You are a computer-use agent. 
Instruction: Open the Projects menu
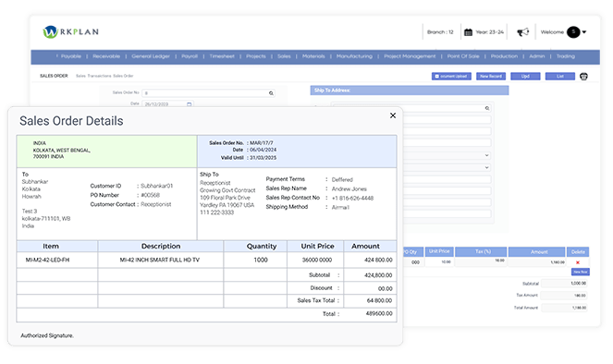(x=256, y=56)
